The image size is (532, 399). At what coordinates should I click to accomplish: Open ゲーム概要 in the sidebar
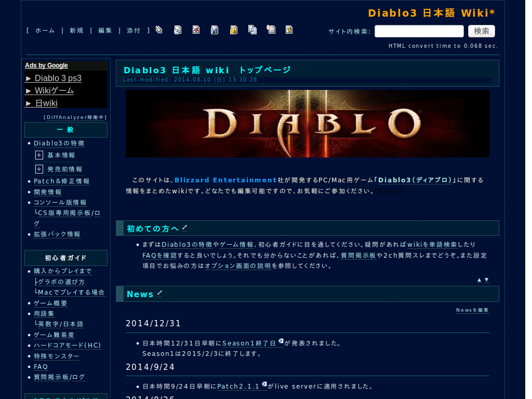click(50, 303)
